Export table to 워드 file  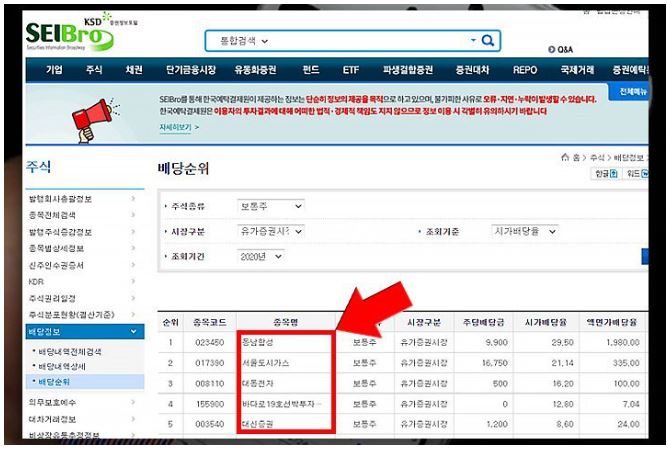[637, 173]
